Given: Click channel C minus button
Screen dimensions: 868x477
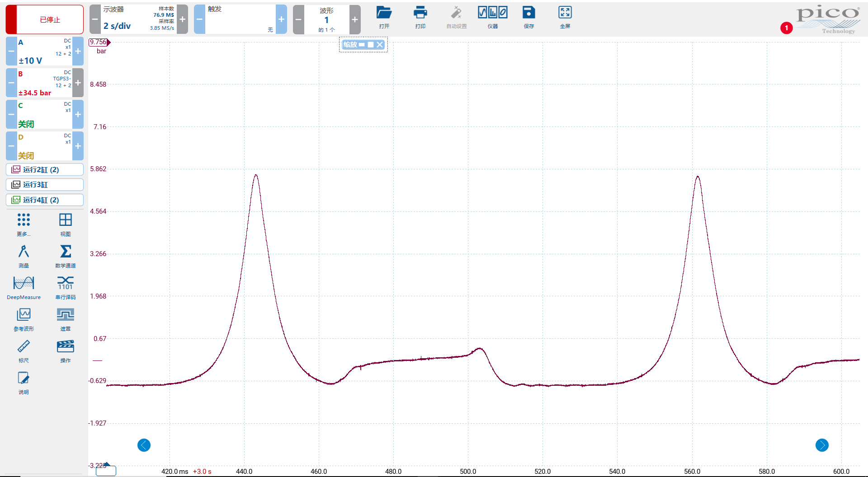Looking at the screenshot, I should click(x=11, y=114).
